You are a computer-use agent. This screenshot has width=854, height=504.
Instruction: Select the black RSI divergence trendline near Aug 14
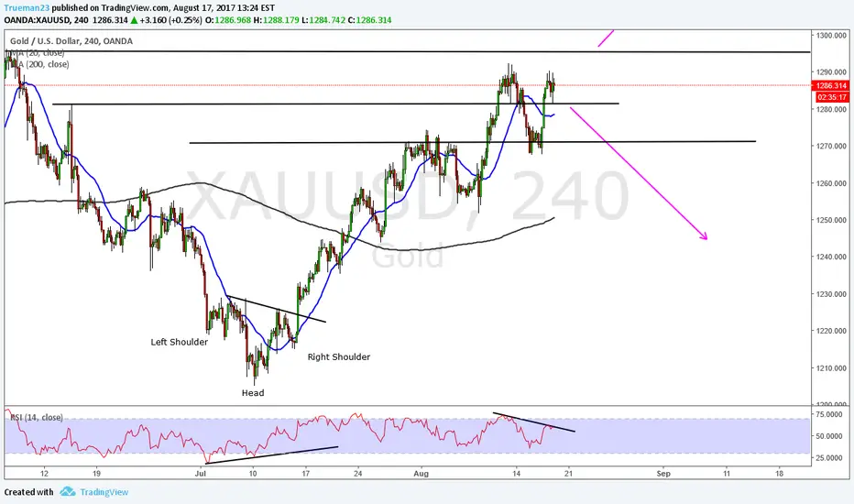click(533, 422)
